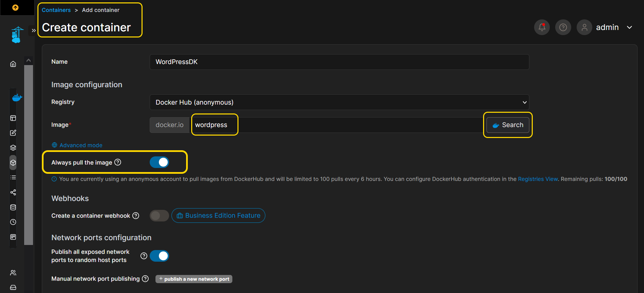The width and height of the screenshot is (644, 293).
Task: Show help for Publish all exposed ports
Action: [144, 256]
